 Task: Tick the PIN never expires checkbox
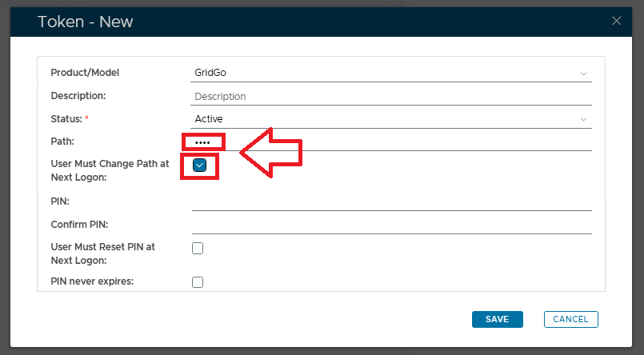(x=198, y=281)
